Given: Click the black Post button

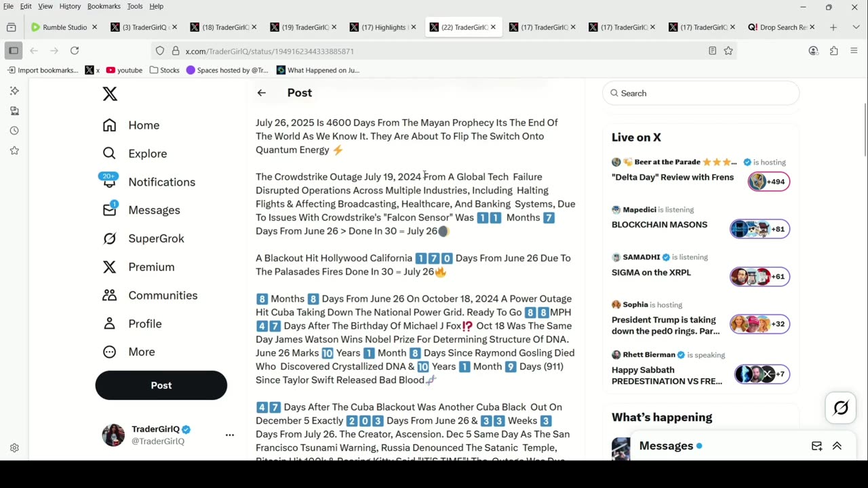Looking at the screenshot, I should (161, 385).
